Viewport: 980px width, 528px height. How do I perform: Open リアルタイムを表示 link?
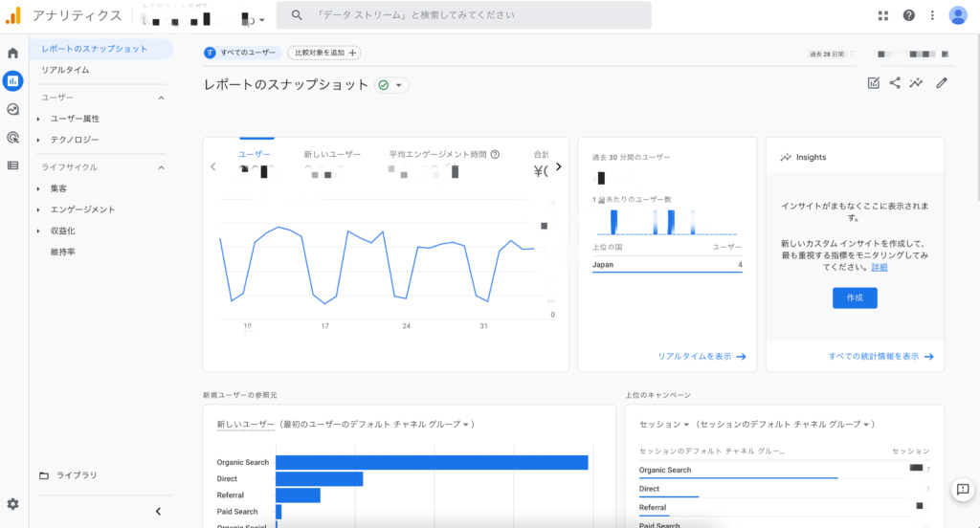click(702, 356)
